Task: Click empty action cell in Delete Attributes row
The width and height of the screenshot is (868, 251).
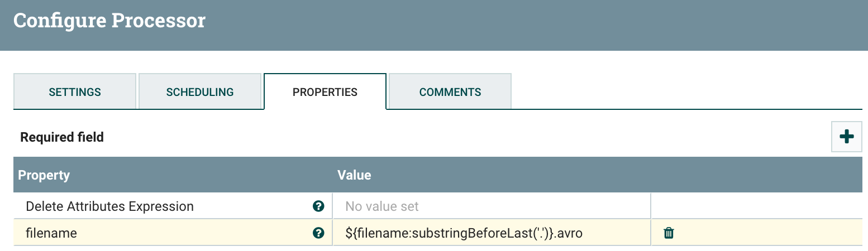Action: tap(754, 206)
